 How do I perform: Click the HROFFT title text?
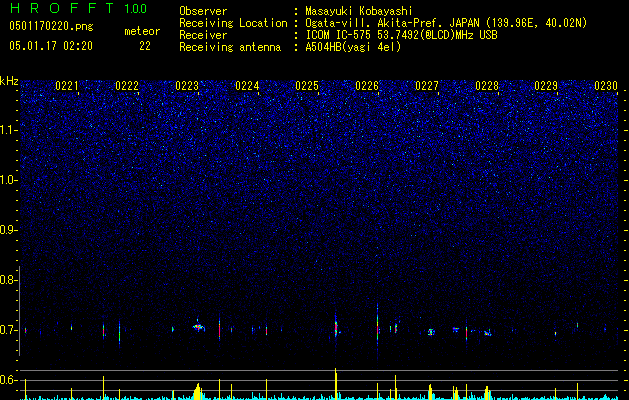(x=62, y=8)
